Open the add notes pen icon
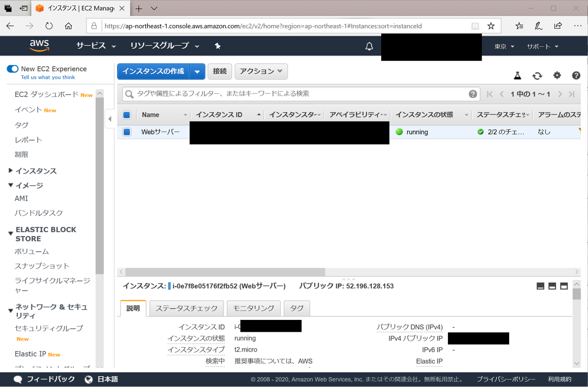Screen dimensions: 588x387 click(x=539, y=25)
